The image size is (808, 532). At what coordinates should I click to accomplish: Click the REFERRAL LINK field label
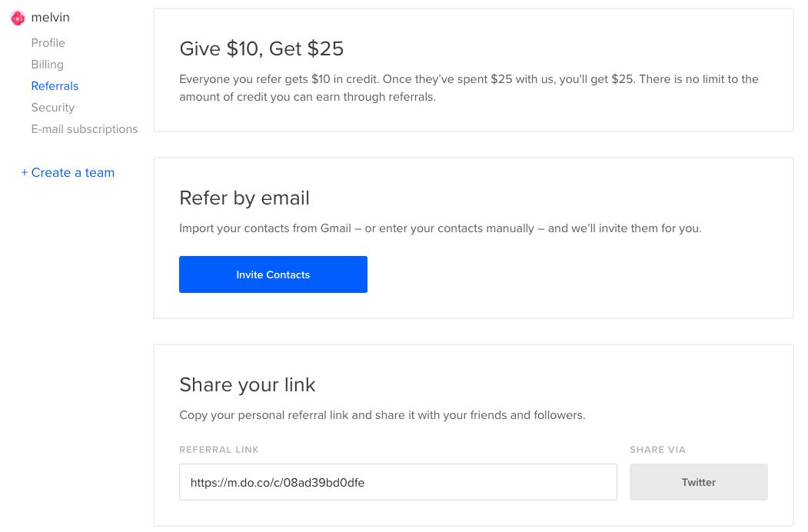click(x=219, y=450)
